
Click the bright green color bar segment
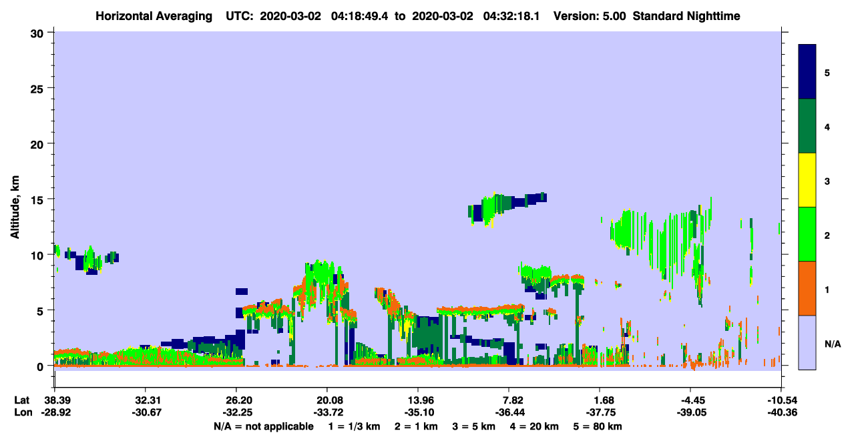click(807, 234)
